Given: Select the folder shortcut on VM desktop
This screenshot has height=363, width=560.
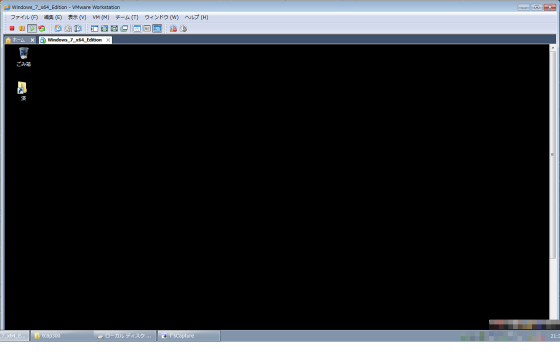Looking at the screenshot, I should [x=22, y=91].
